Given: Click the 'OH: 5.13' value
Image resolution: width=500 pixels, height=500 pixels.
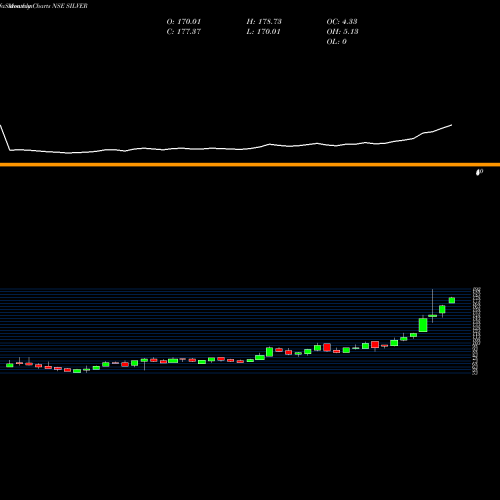Looking at the screenshot, I should (x=342, y=32).
